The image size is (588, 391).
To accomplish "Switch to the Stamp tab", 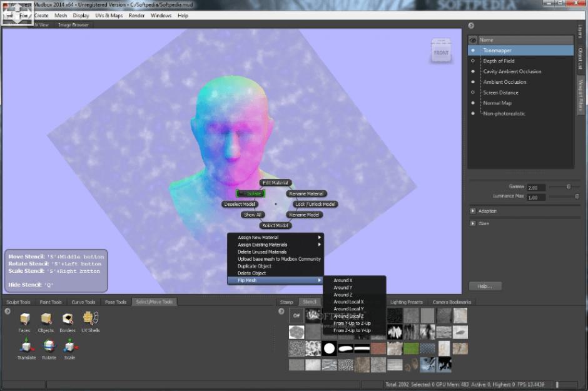I will 286,302.
